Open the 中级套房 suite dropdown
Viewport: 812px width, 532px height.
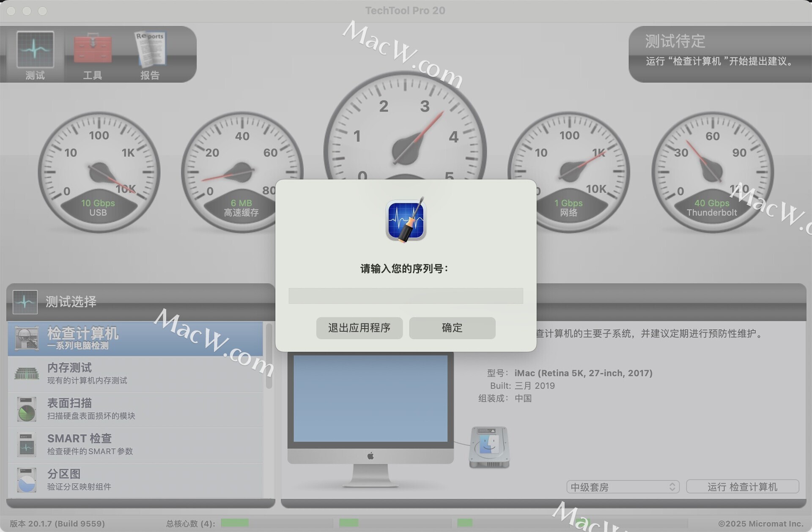[623, 487]
